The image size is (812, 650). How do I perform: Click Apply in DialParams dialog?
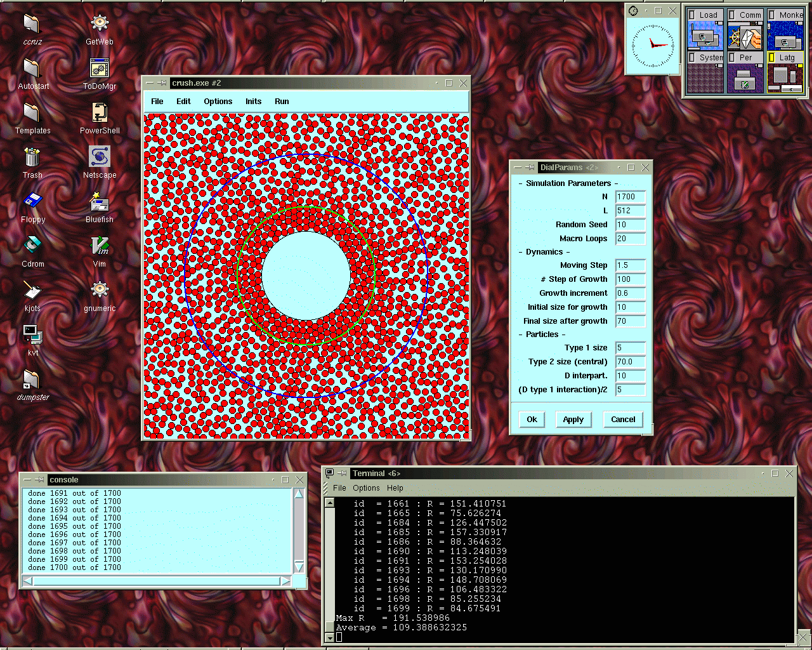(573, 420)
